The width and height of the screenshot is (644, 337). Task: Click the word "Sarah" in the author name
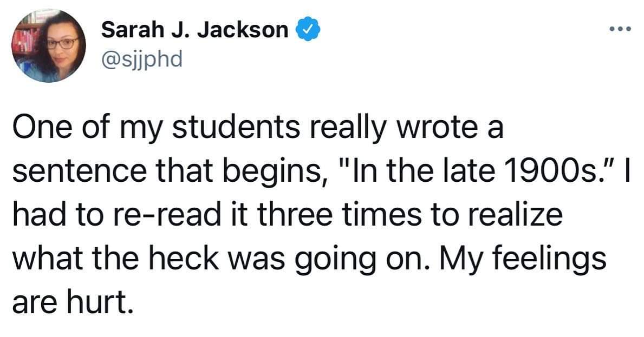[133, 30]
